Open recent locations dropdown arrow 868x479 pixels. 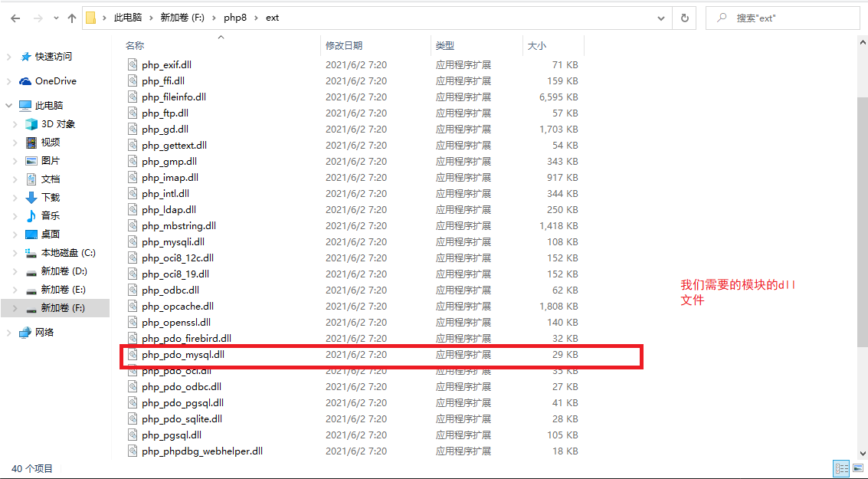point(54,18)
